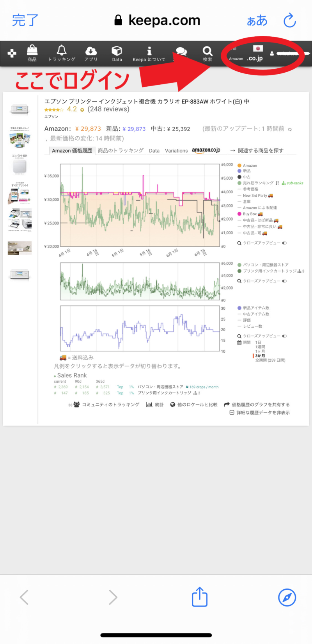The height and width of the screenshot is (644, 312).
Task: Open the ああ text size menu
Action: [257, 20]
